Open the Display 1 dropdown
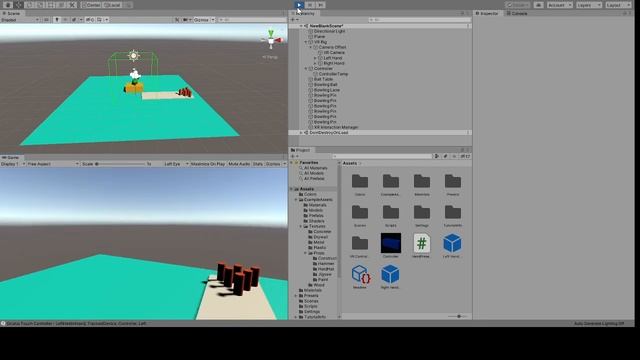640x360 pixels. click(13, 164)
